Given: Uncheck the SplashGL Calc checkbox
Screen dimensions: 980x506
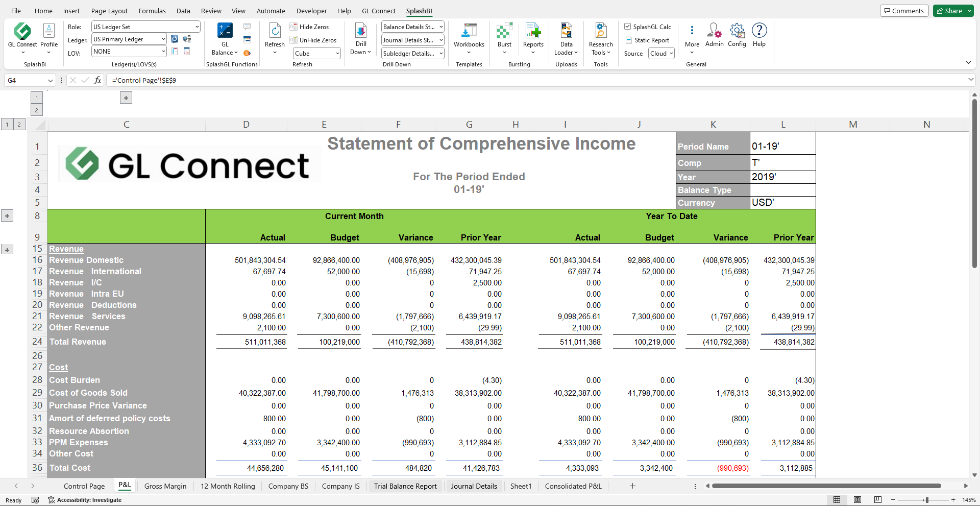Looking at the screenshot, I should pos(628,27).
